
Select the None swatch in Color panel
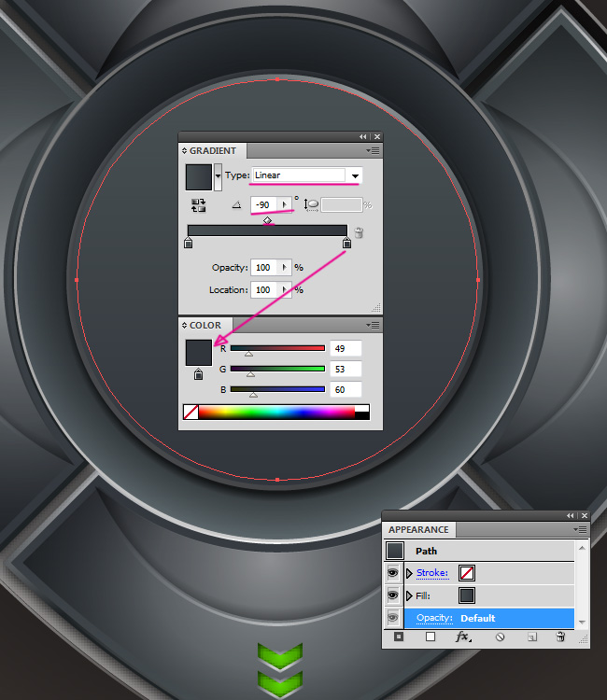(x=191, y=412)
